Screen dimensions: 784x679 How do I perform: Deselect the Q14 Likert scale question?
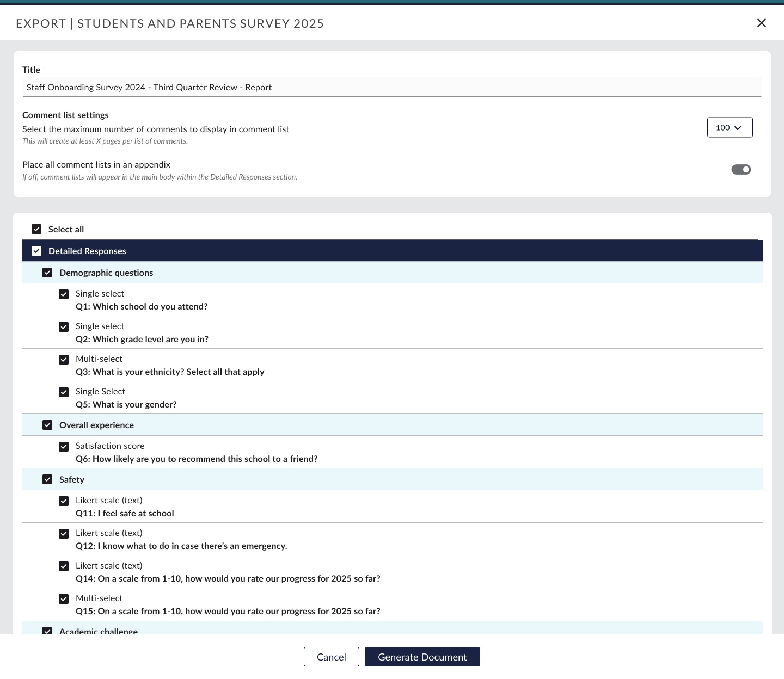(64, 566)
